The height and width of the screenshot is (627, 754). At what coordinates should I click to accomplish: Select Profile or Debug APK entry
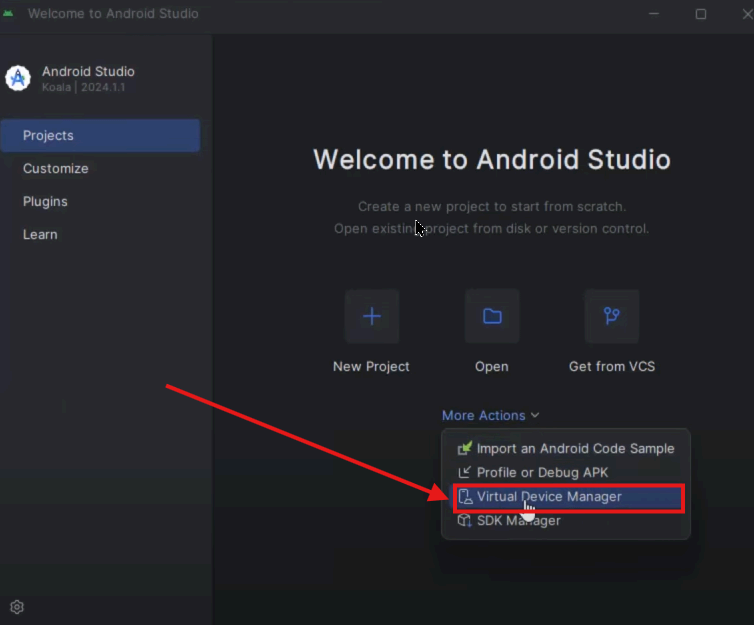[566, 473]
